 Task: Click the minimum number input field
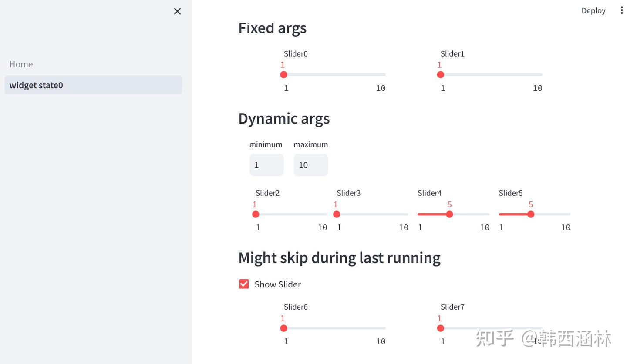pos(266,165)
